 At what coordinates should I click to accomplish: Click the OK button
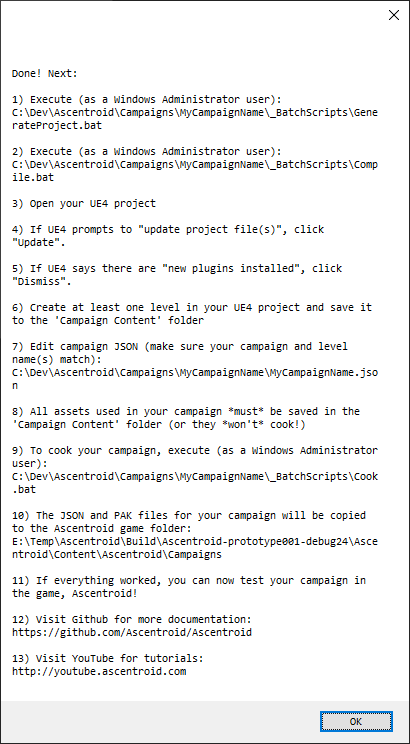[356, 721]
